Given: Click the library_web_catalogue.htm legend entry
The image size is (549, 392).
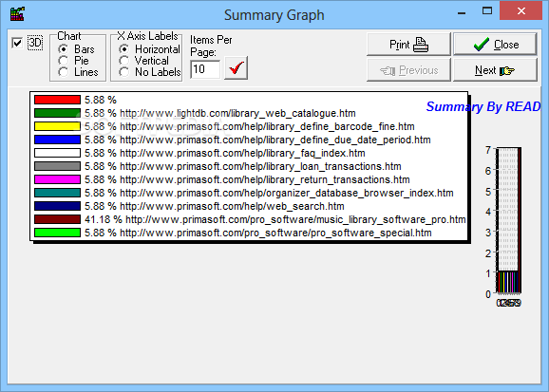Looking at the screenshot, I should coord(220,113).
